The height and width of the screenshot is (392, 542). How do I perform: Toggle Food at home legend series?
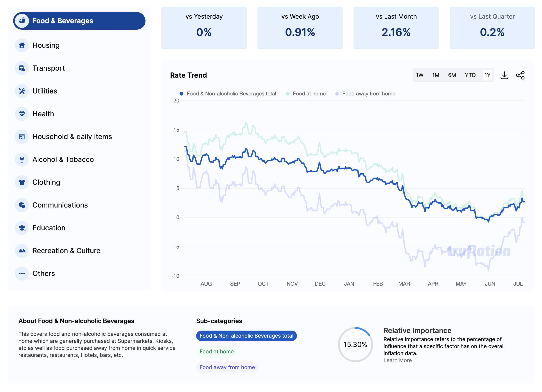click(309, 94)
